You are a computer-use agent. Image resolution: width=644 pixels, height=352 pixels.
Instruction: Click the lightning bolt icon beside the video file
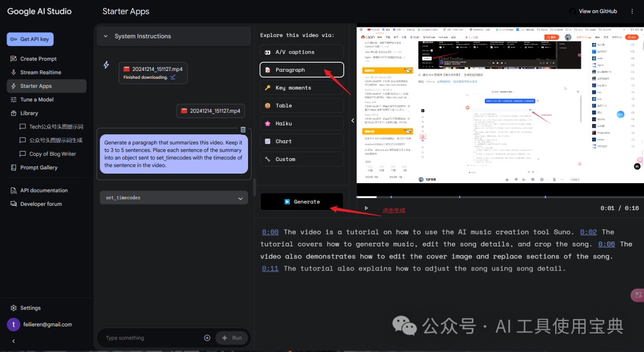click(106, 64)
